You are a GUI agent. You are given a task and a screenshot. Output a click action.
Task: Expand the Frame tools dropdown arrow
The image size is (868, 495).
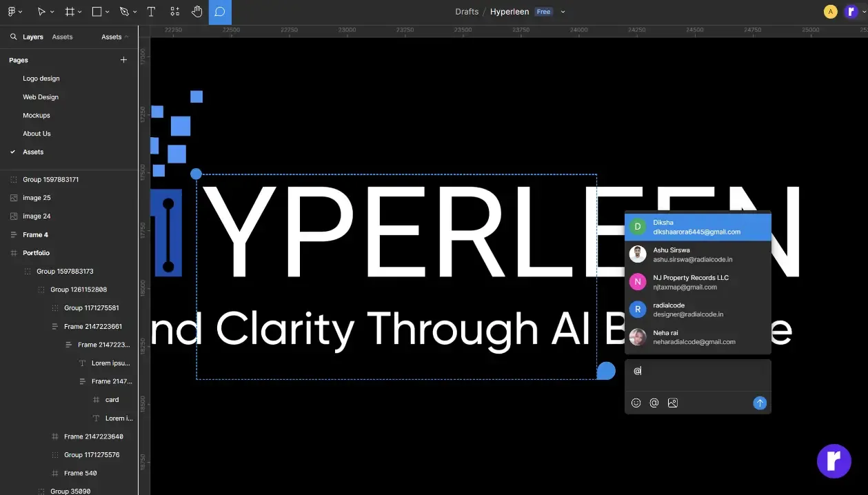point(81,12)
